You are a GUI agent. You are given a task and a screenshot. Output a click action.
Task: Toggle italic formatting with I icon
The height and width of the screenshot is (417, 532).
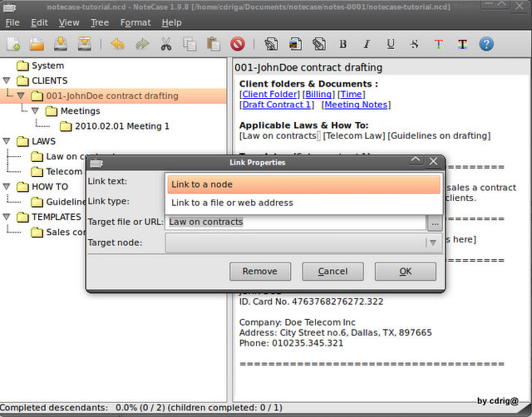(x=367, y=44)
